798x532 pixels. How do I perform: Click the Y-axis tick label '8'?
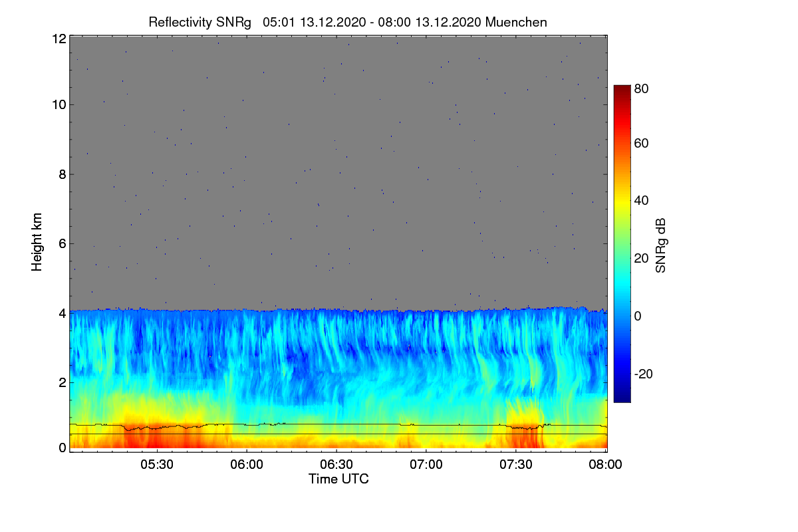(x=63, y=174)
